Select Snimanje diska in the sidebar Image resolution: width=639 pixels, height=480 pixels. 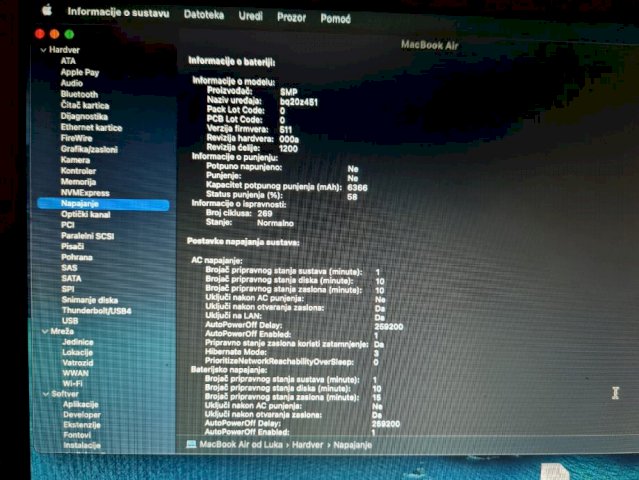(x=90, y=300)
